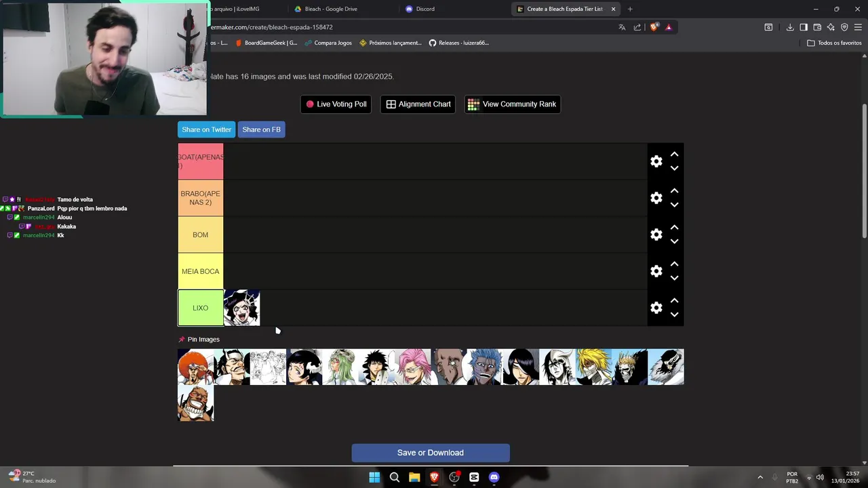The width and height of the screenshot is (868, 488).
Task: View Community Rank
Action: click(512, 104)
